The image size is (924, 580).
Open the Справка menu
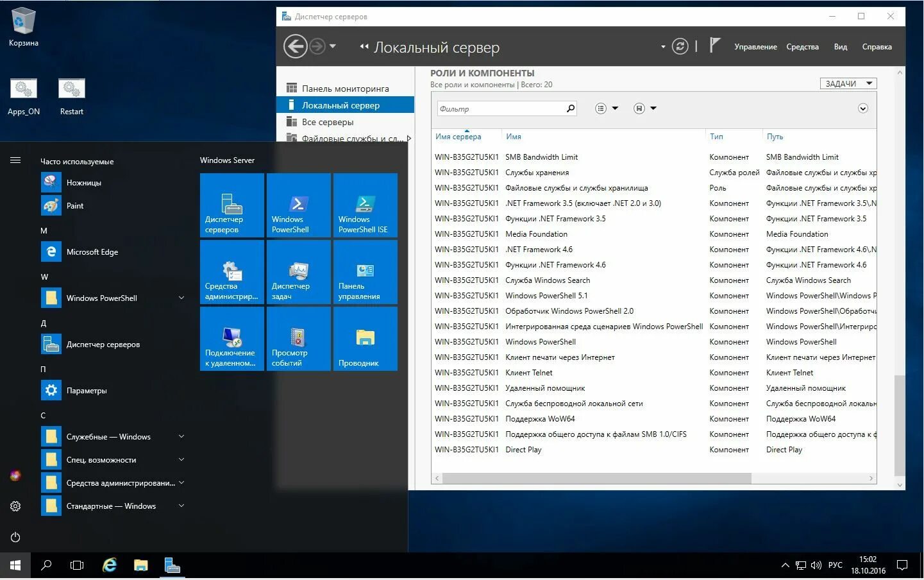click(x=877, y=47)
